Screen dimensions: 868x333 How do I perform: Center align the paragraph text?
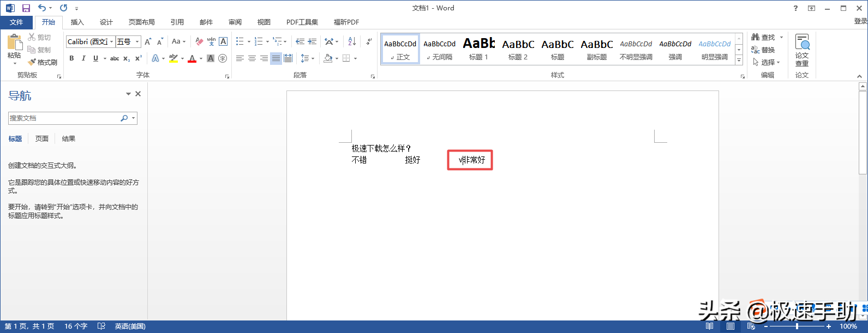[x=252, y=58]
